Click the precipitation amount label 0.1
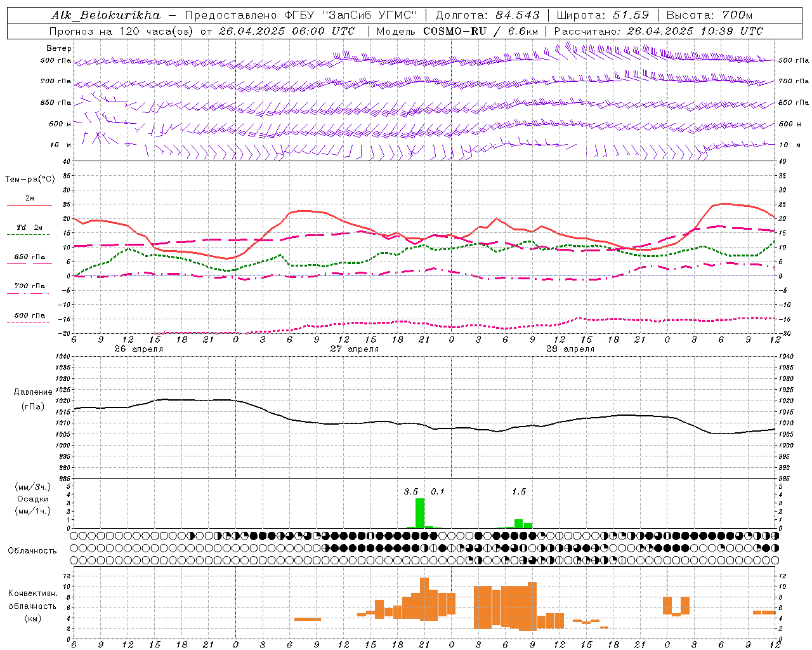The width and height of the screenshot is (812, 650). click(438, 491)
